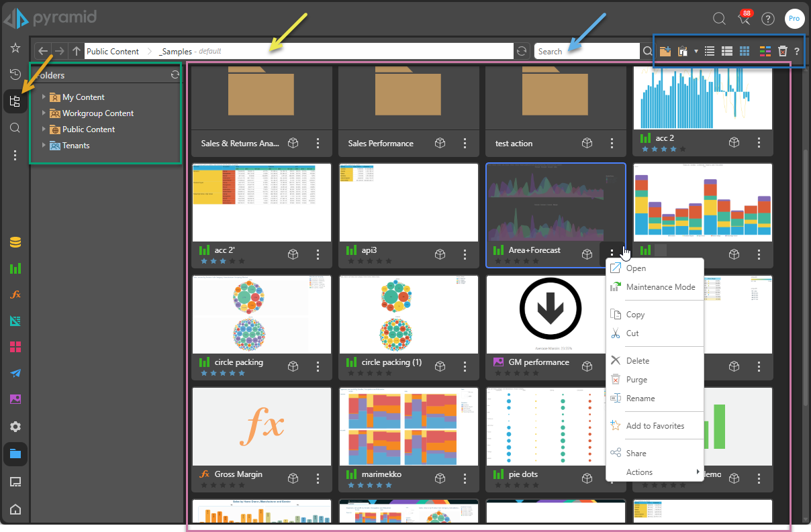
Task: Expand the My Content folder tree
Action: [x=44, y=97]
